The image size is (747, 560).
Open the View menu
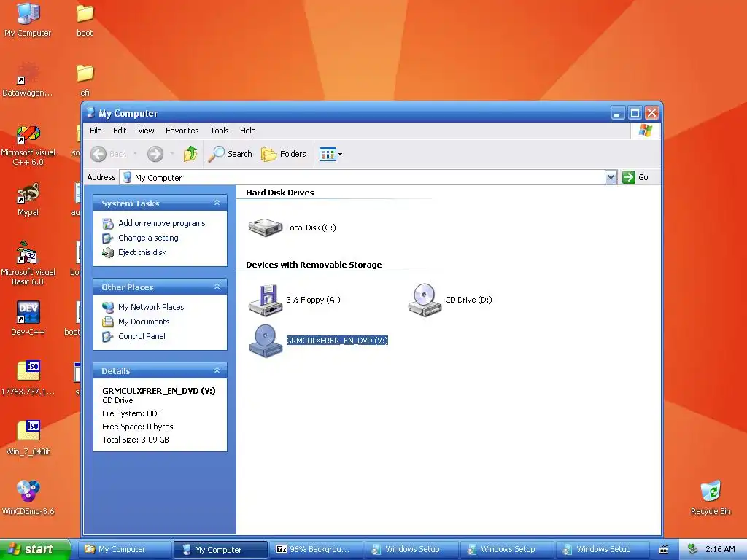pos(146,131)
